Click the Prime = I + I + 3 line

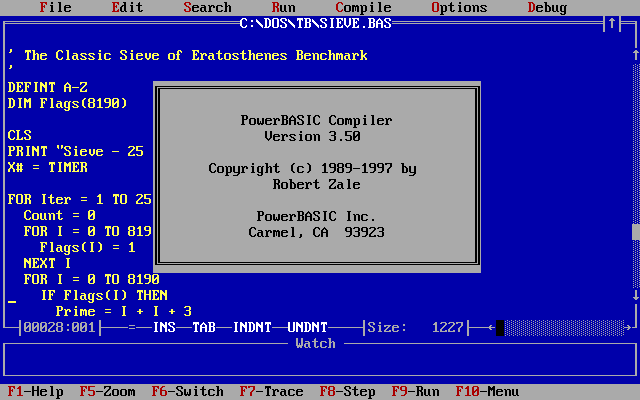point(124,311)
